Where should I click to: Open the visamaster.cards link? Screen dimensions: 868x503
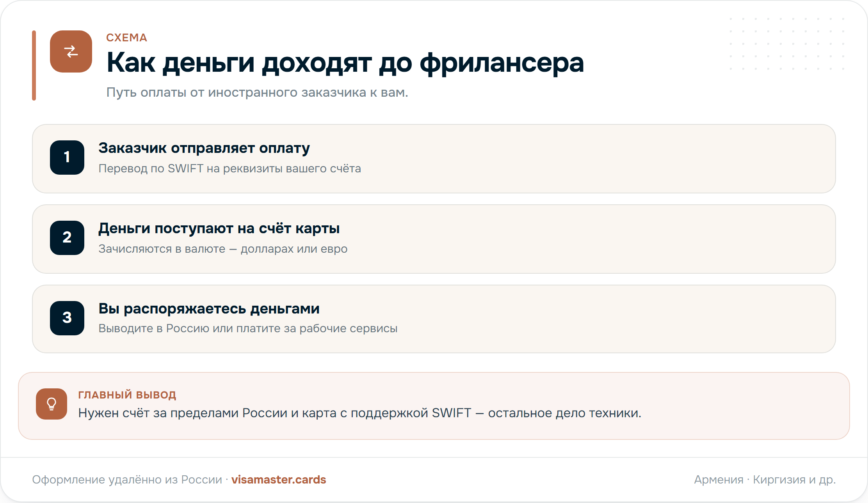[x=279, y=480]
